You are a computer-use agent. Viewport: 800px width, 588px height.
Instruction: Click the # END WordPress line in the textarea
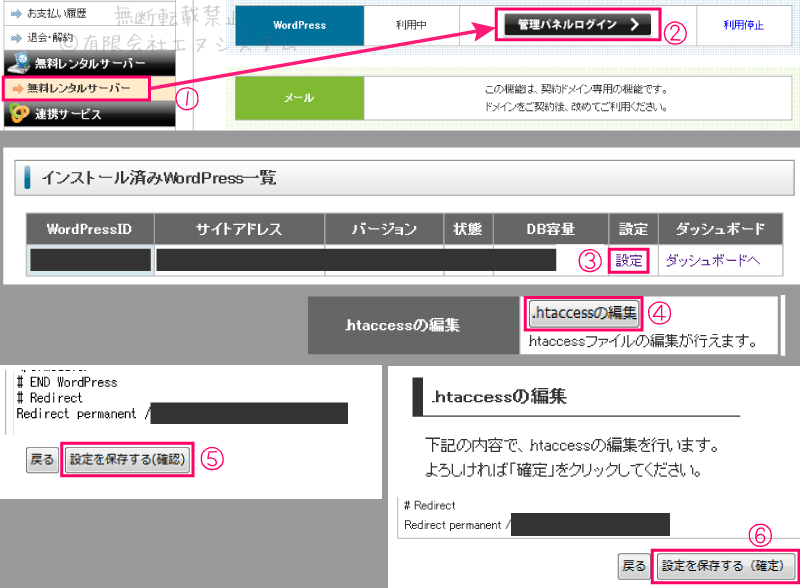[x=67, y=382]
